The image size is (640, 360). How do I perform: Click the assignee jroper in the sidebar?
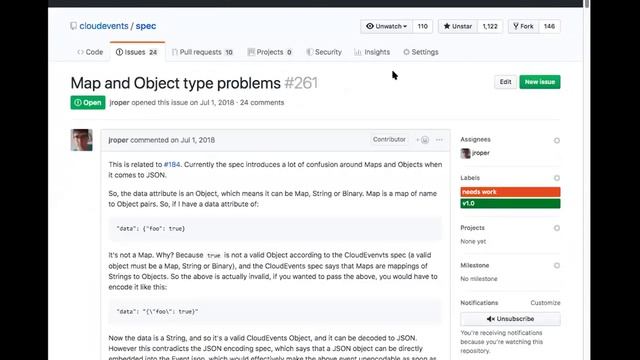pos(481,153)
